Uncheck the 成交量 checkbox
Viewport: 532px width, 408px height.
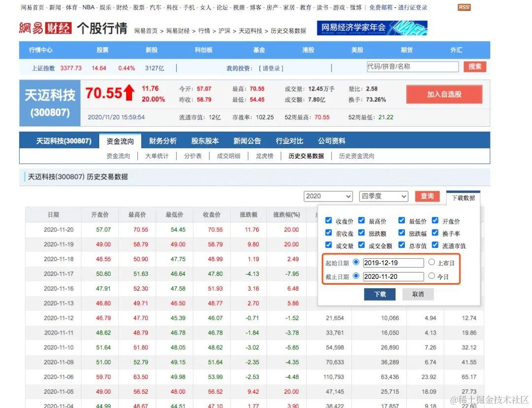pyautogui.click(x=328, y=245)
